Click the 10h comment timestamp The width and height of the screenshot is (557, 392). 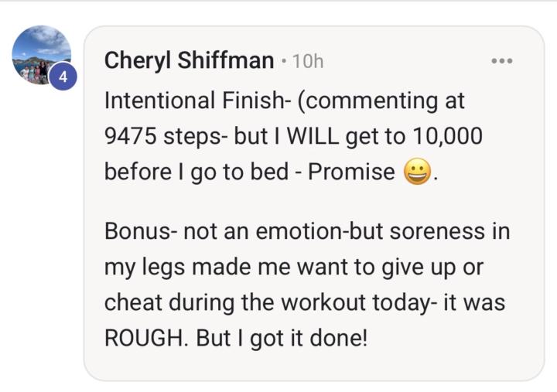pyautogui.click(x=307, y=62)
